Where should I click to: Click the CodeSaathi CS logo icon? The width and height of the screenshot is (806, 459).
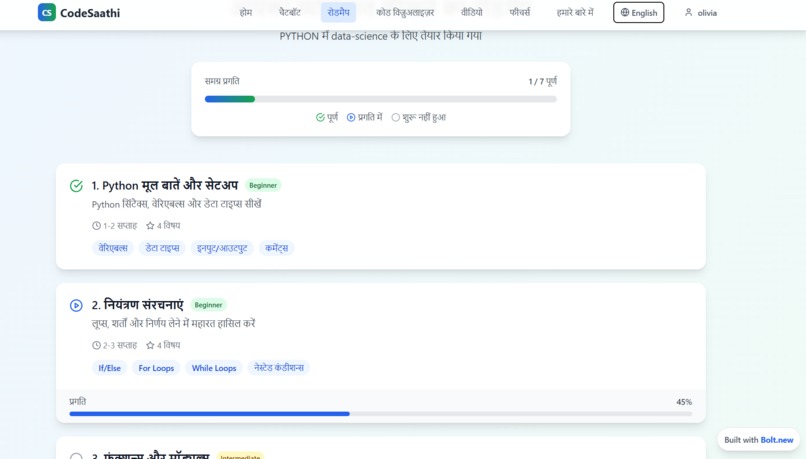point(46,12)
